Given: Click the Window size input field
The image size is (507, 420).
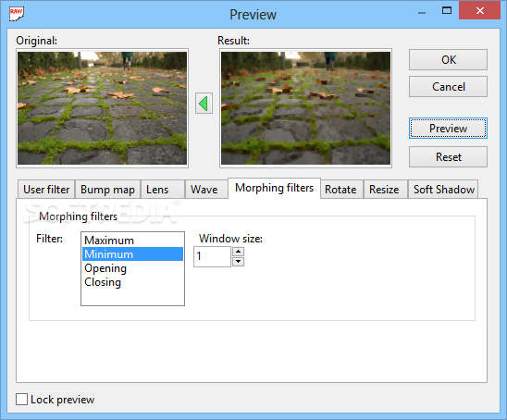Looking at the screenshot, I should (212, 257).
